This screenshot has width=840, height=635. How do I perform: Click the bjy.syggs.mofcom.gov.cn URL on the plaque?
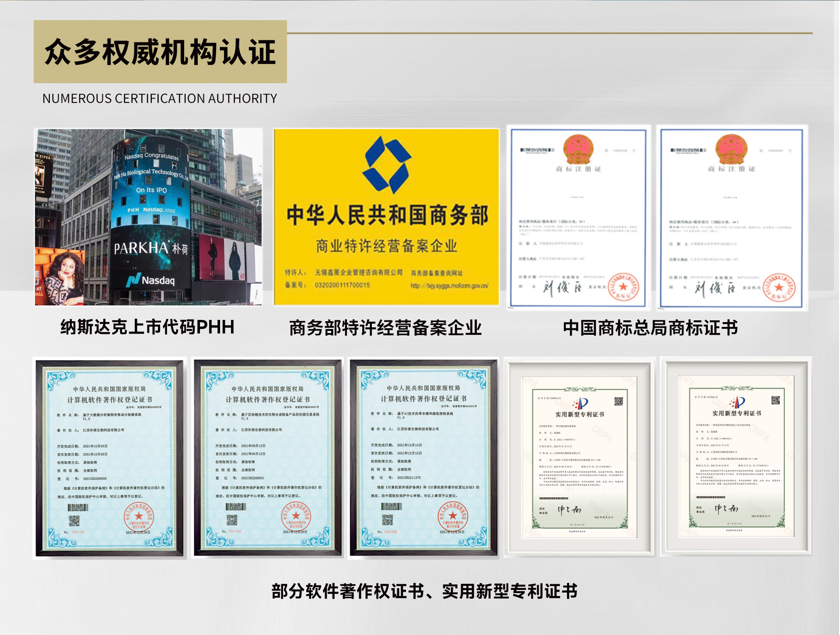pos(449,286)
